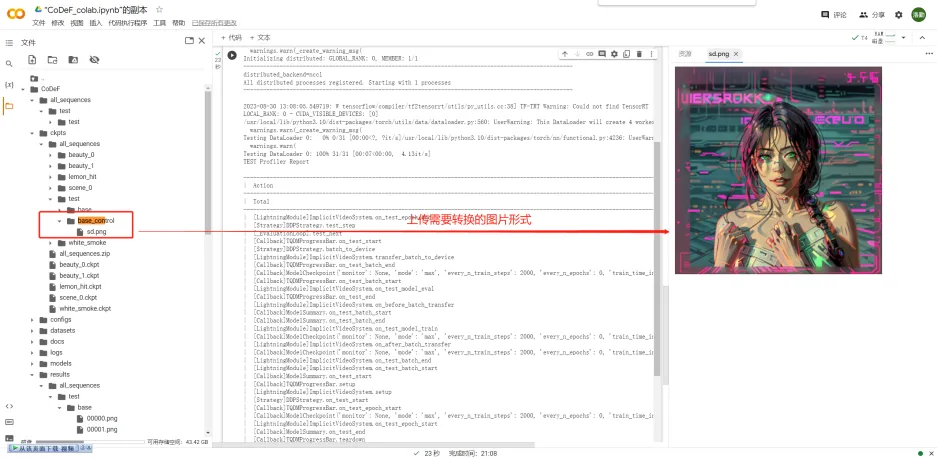The height and width of the screenshot is (459, 937).
Task: Open the command palette sidebar icon
Action: [9, 422]
